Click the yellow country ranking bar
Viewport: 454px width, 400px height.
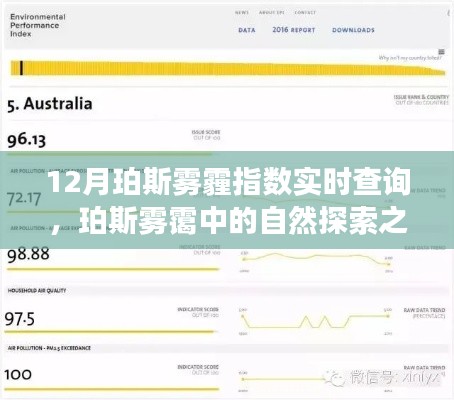pos(228,68)
